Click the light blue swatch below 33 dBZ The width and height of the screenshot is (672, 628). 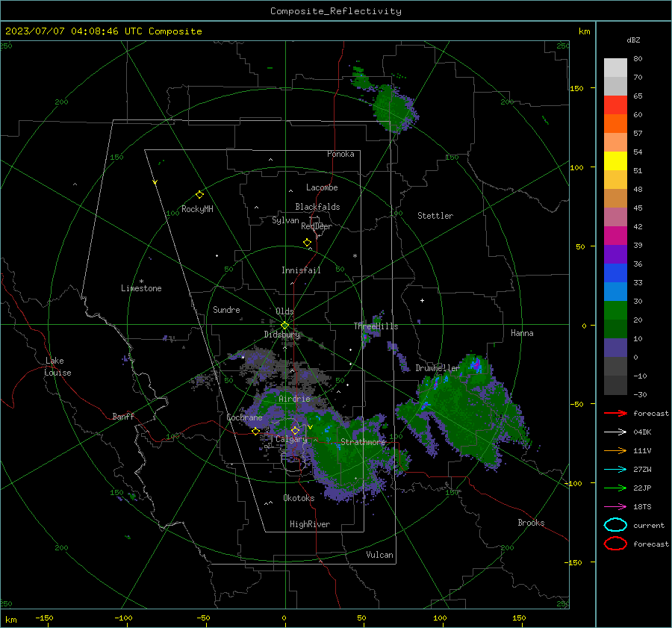point(615,292)
